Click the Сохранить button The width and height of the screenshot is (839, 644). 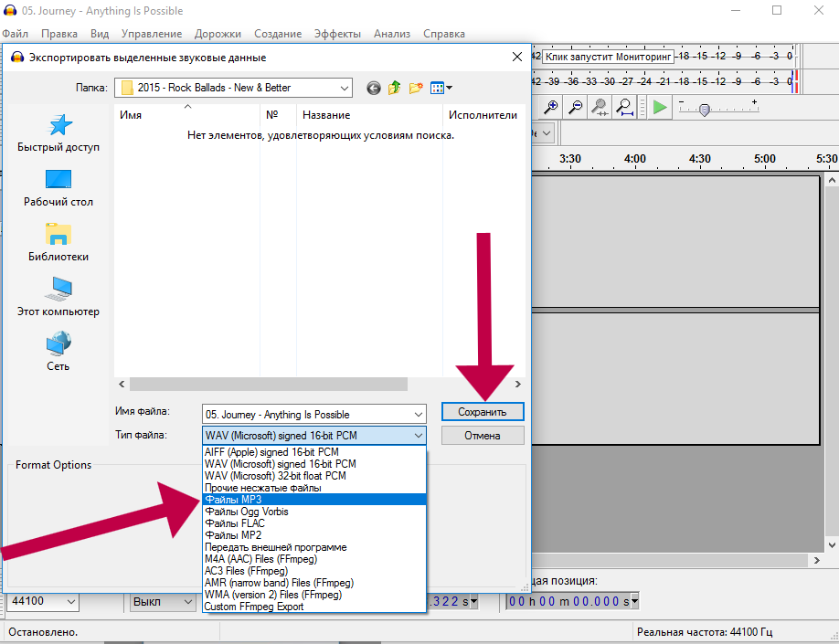click(x=483, y=412)
